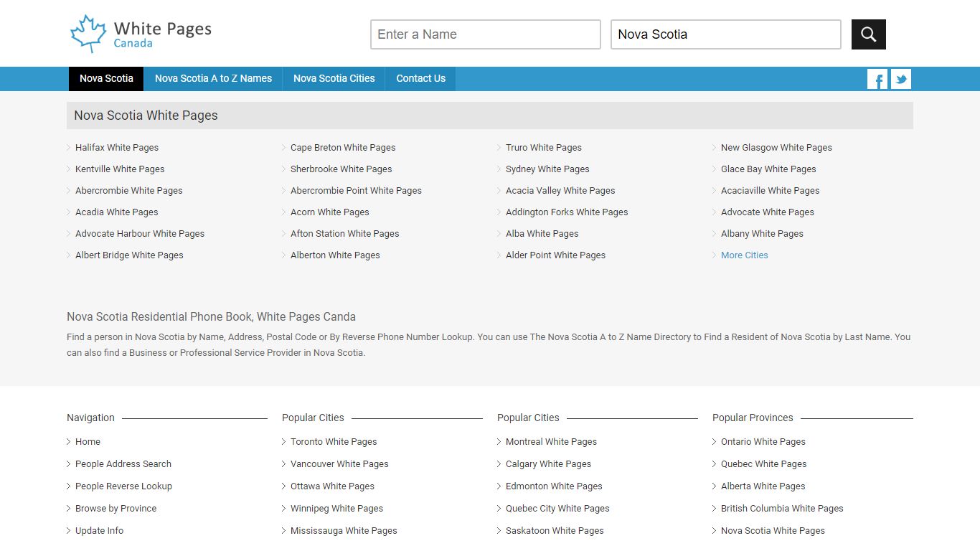Viewport: 980px width, 551px height.
Task: Click the White Pages Canada maple leaf logo
Action: [x=141, y=34]
